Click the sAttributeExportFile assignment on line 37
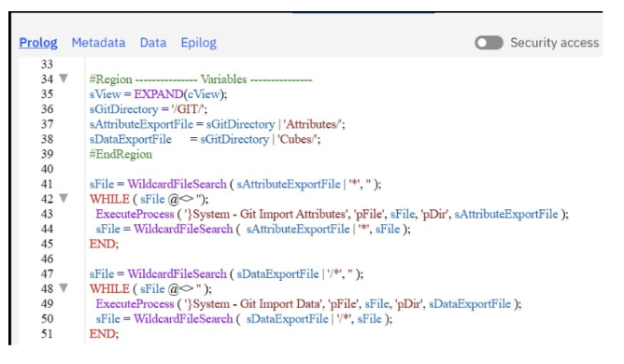 tap(218, 124)
